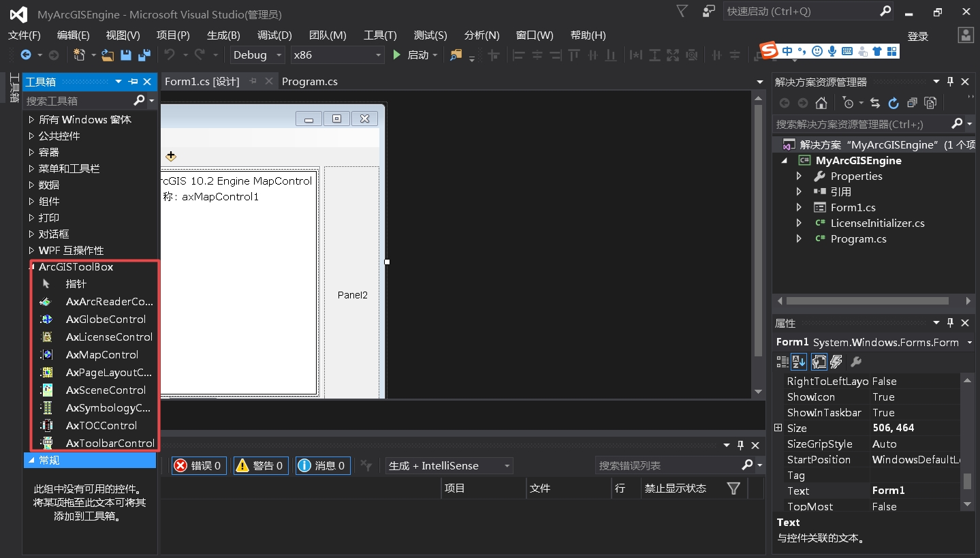Toggle the 错误 0 errors filter
Viewport: 980px width, 558px height.
click(198, 465)
